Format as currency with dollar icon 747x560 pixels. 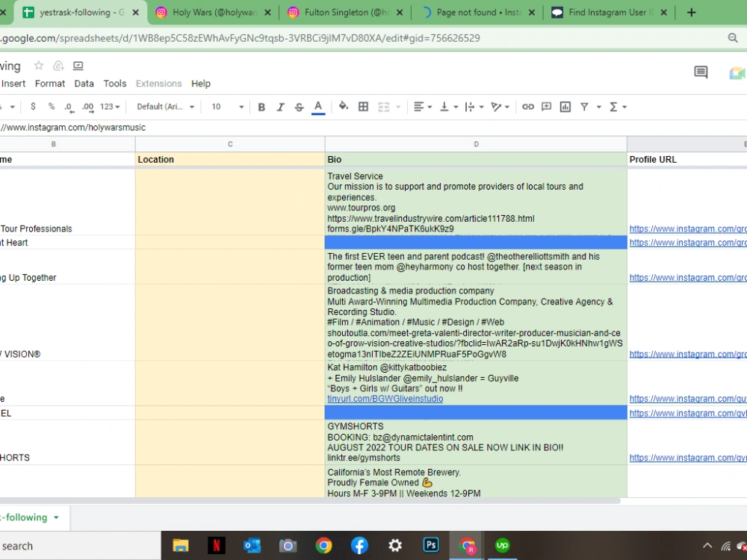pyautogui.click(x=33, y=106)
